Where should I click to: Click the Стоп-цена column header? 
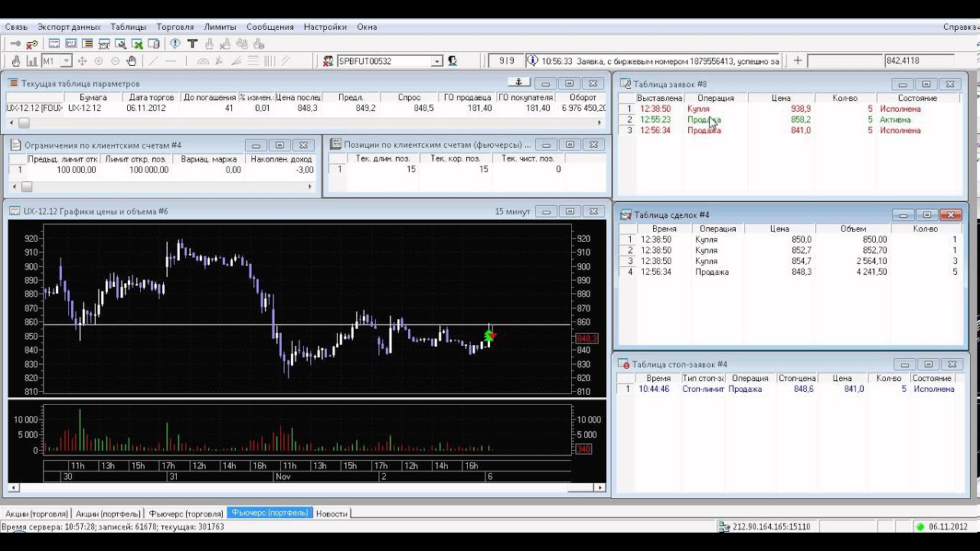796,378
